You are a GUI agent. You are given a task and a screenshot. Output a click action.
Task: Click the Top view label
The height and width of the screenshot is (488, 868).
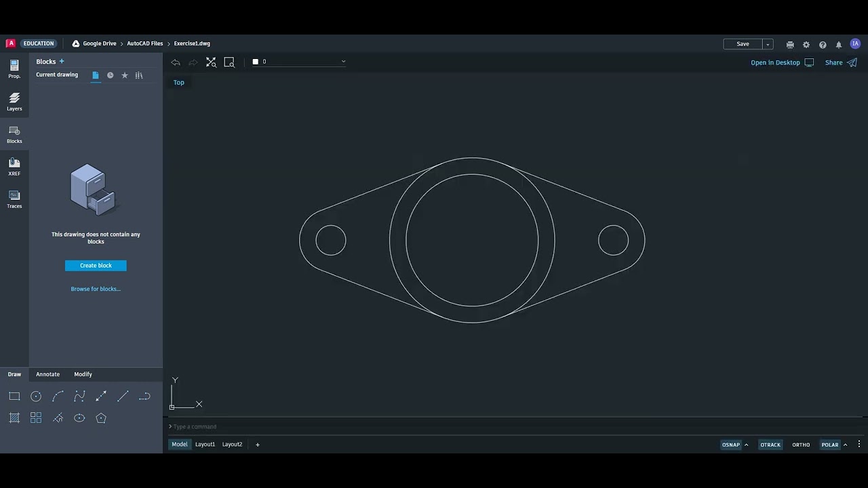point(179,82)
